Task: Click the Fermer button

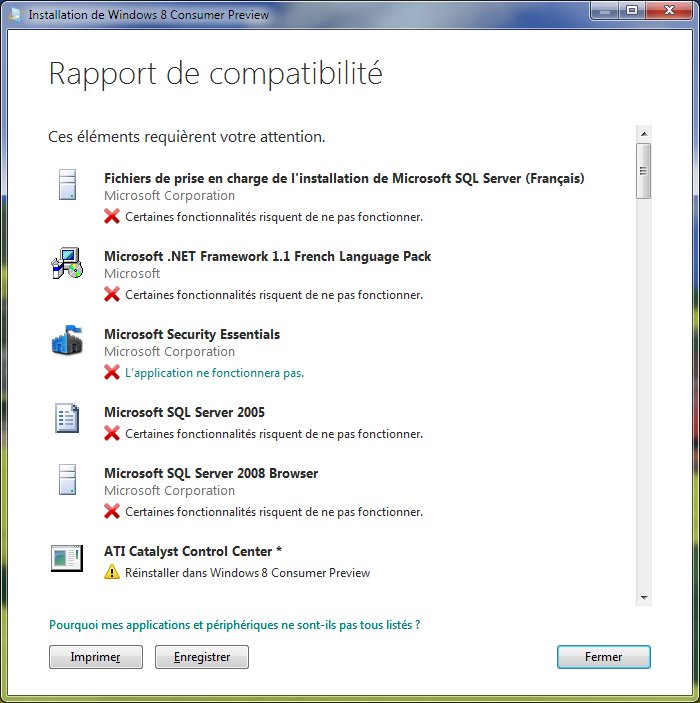Action: tap(604, 657)
